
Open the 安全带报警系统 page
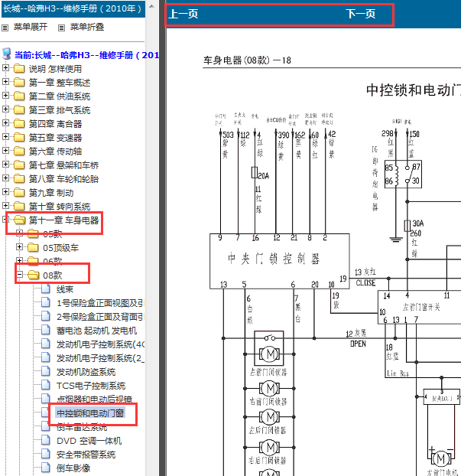pyautogui.click(x=86, y=455)
